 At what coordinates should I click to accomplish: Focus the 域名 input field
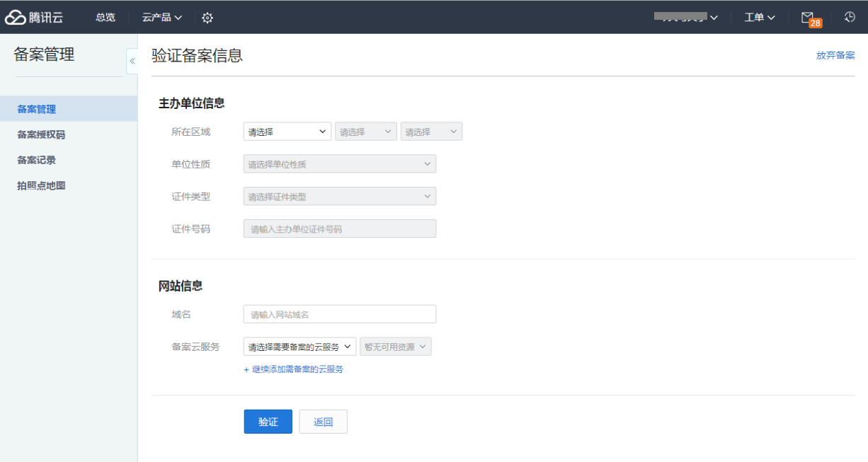(x=339, y=314)
